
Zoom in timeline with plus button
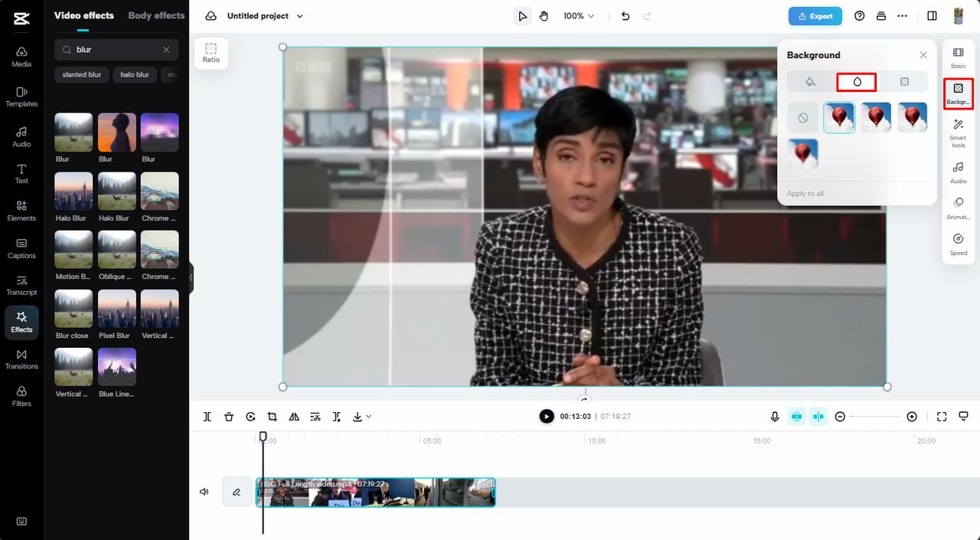tap(912, 417)
